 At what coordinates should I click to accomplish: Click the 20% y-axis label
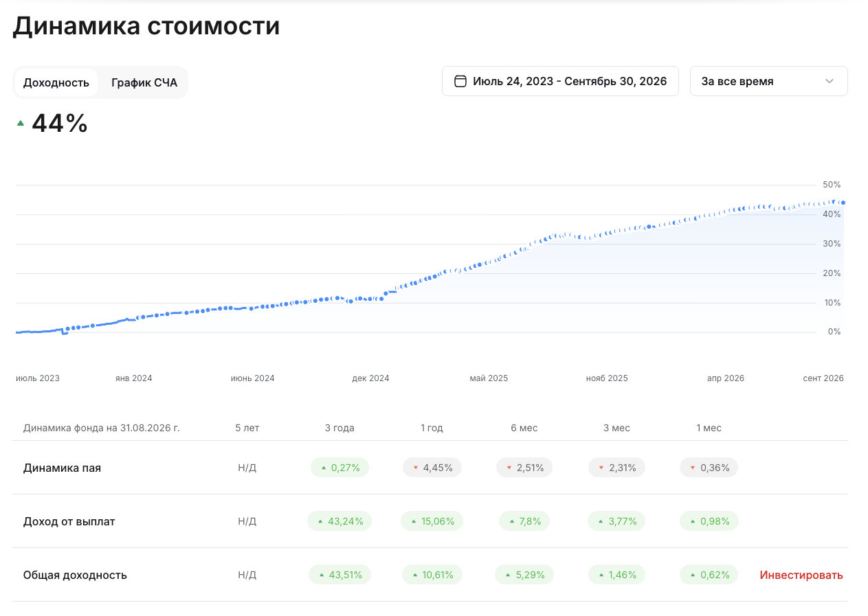[832, 273]
